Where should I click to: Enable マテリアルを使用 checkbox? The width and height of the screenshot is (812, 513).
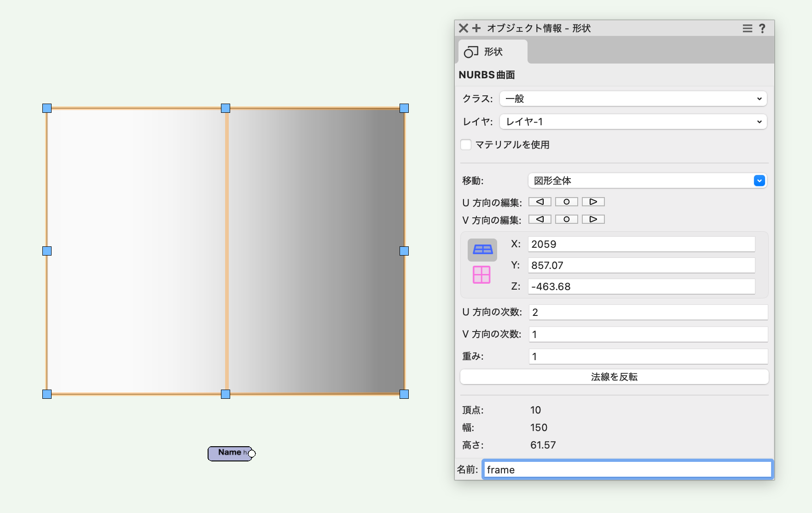coord(466,145)
